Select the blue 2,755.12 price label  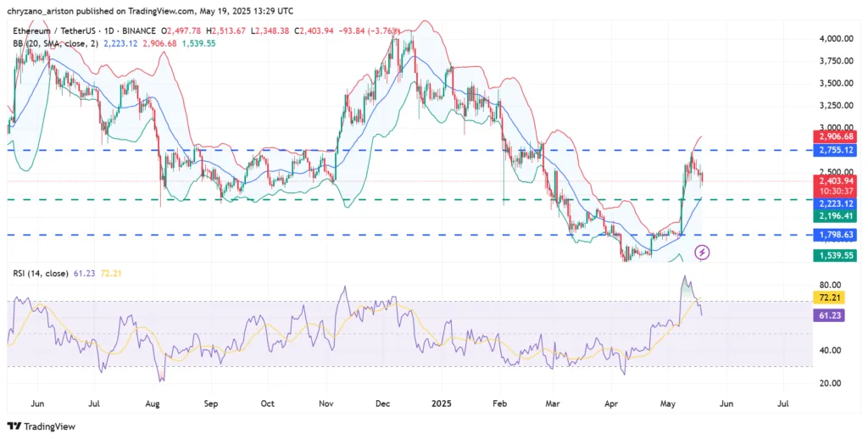point(834,150)
